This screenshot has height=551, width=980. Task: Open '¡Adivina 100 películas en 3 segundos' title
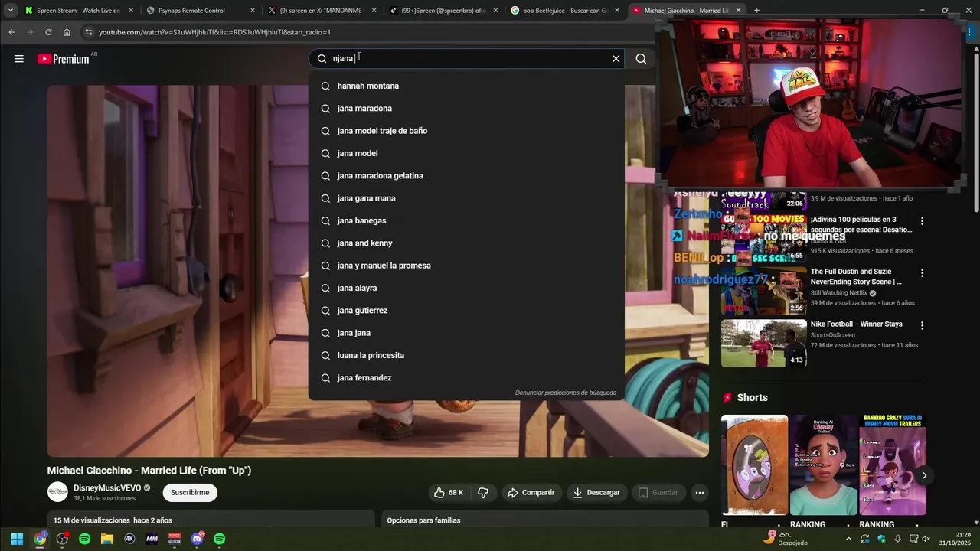pos(861,224)
